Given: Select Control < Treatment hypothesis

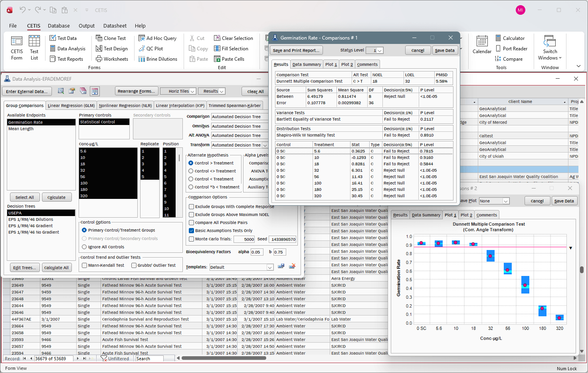Looking at the screenshot, I should pos(191,179).
